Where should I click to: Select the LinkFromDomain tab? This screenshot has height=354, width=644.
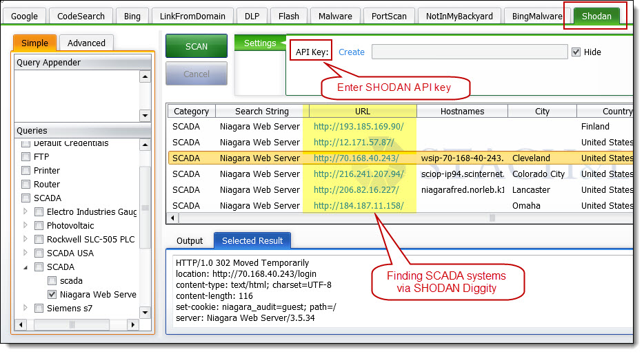coord(192,17)
